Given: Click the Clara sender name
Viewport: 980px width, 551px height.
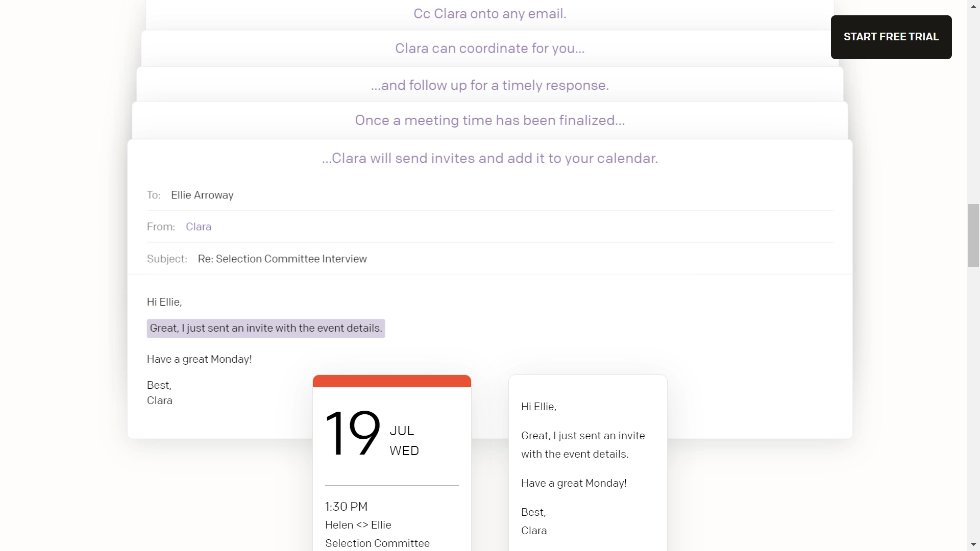Looking at the screenshot, I should [x=198, y=227].
